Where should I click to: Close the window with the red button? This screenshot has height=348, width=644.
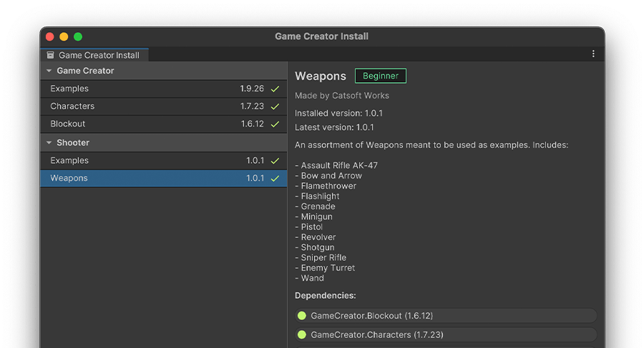tap(49, 37)
